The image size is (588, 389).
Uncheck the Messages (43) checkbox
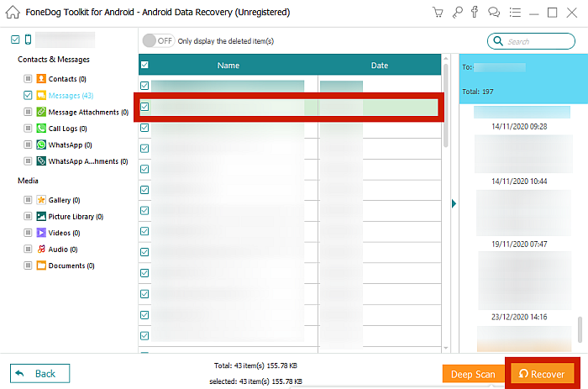coord(28,95)
